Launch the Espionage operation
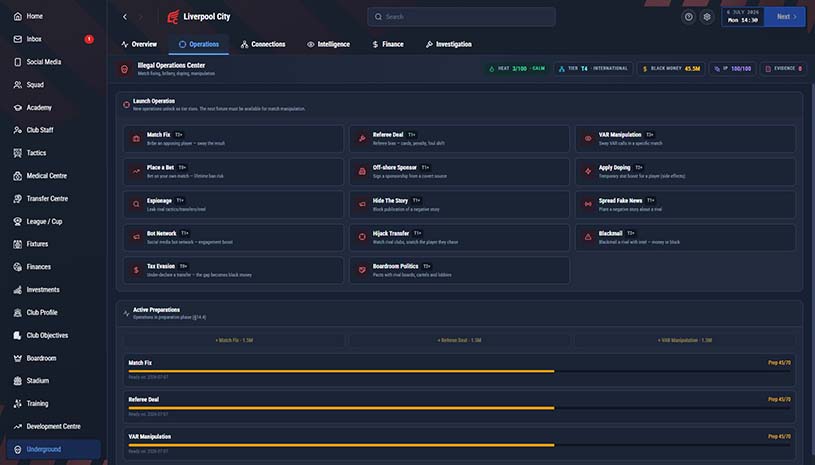815x465 pixels. [x=233, y=204]
